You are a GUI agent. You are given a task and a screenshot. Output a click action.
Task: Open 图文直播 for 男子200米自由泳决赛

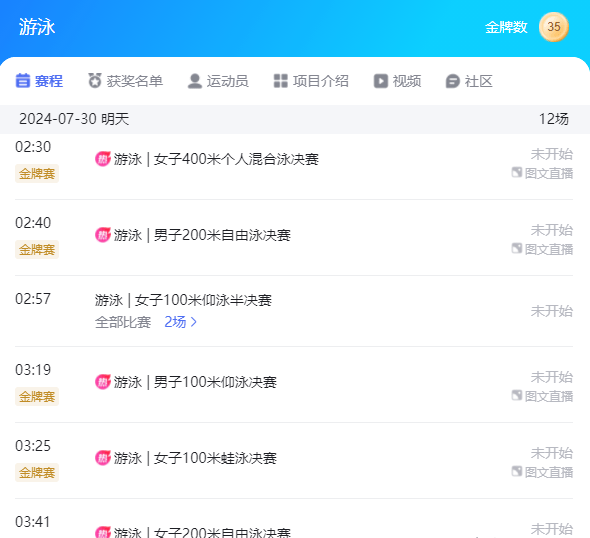coord(542,249)
